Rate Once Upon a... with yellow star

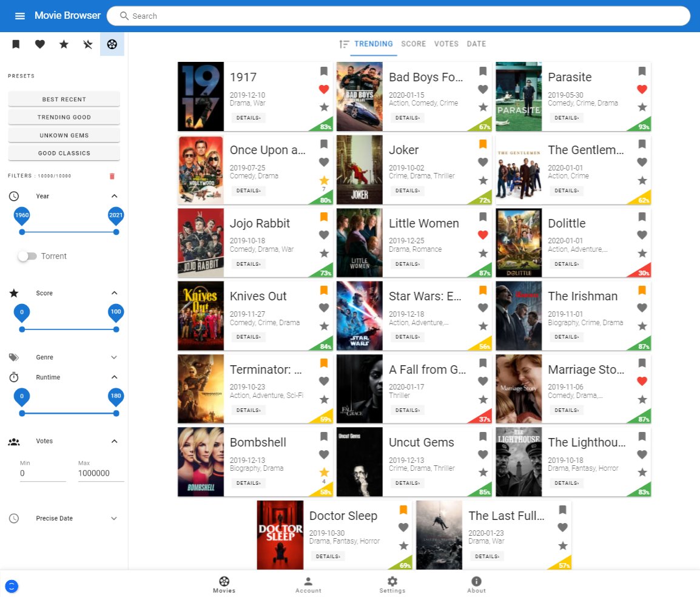[324, 180]
